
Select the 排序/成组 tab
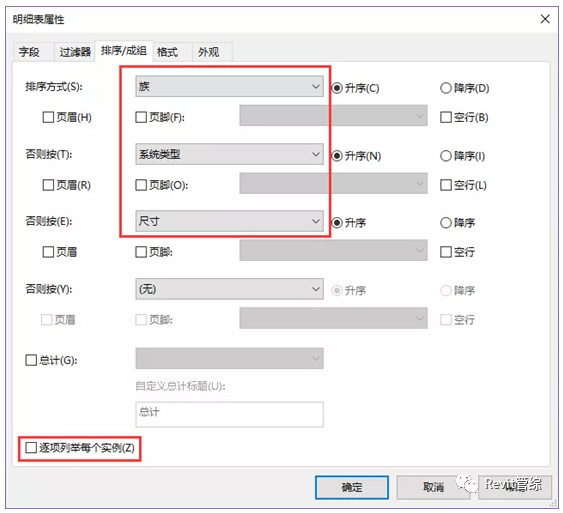(x=124, y=51)
